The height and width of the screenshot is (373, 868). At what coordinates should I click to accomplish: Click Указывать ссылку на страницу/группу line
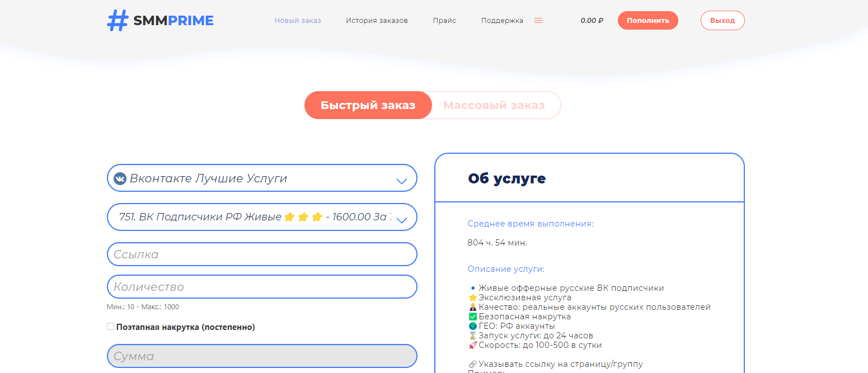tap(555, 364)
